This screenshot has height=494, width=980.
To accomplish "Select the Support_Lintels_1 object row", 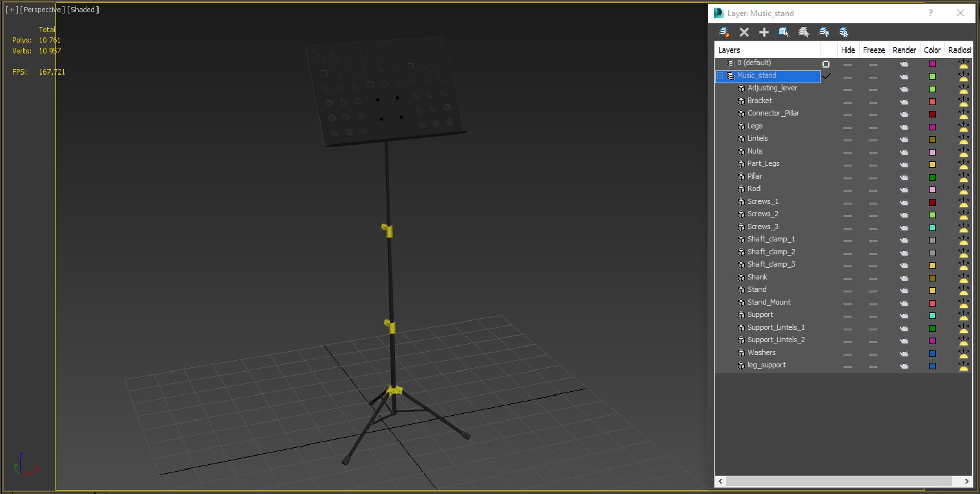I will 776,328.
